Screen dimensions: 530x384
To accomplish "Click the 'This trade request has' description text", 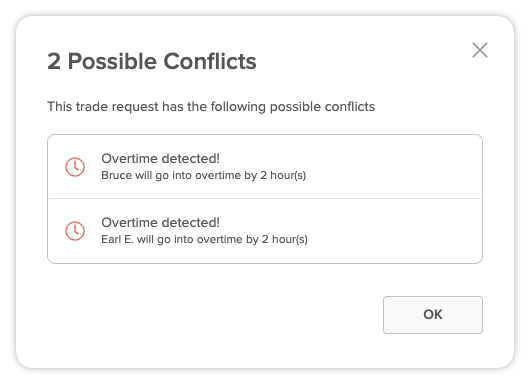I will click(211, 106).
